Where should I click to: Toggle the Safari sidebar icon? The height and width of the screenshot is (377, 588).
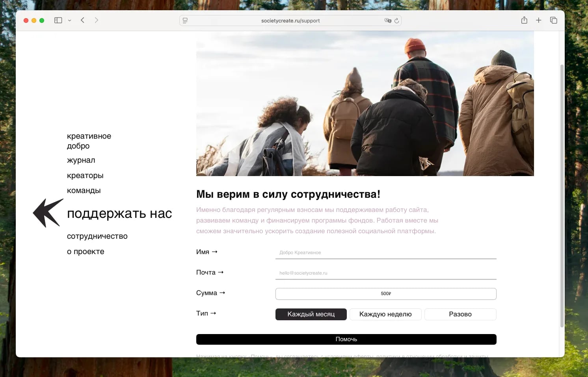[x=58, y=20]
